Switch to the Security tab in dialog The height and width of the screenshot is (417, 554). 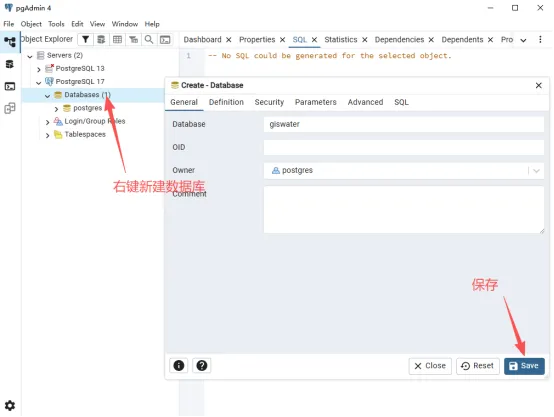click(x=269, y=102)
